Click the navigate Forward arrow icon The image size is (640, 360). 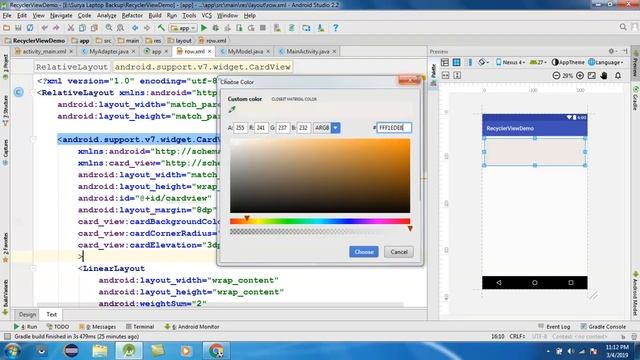(147, 28)
